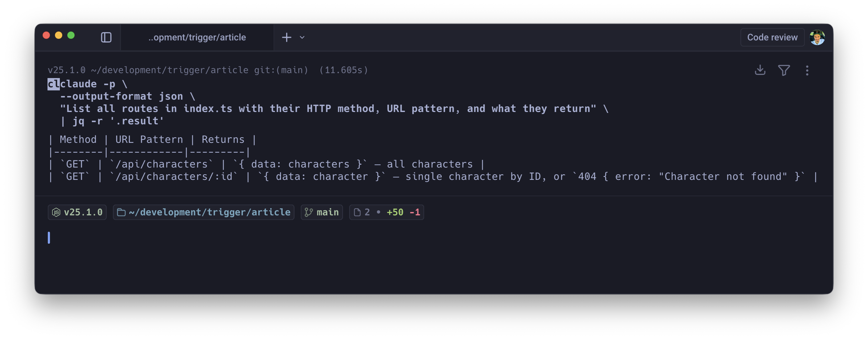868x340 pixels.
Task: Minimize window with yellow button
Action: point(59,35)
